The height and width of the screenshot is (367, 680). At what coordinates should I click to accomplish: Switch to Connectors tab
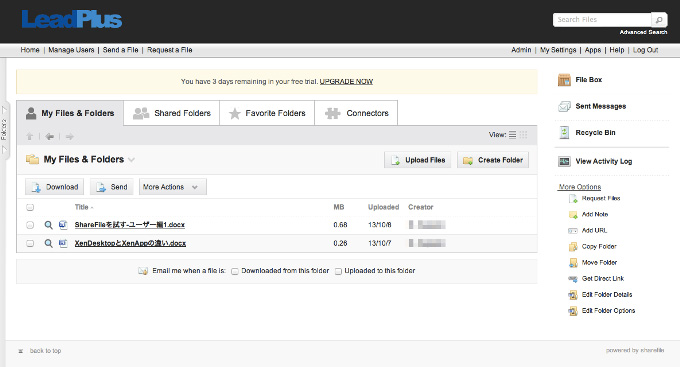tap(356, 113)
